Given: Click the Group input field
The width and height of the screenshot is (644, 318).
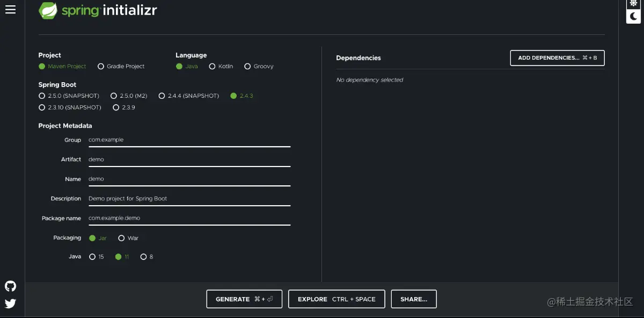Looking at the screenshot, I should pyautogui.click(x=189, y=140).
